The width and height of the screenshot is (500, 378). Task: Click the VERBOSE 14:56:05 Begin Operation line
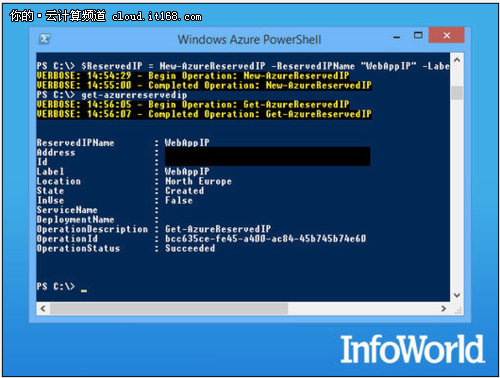193,105
